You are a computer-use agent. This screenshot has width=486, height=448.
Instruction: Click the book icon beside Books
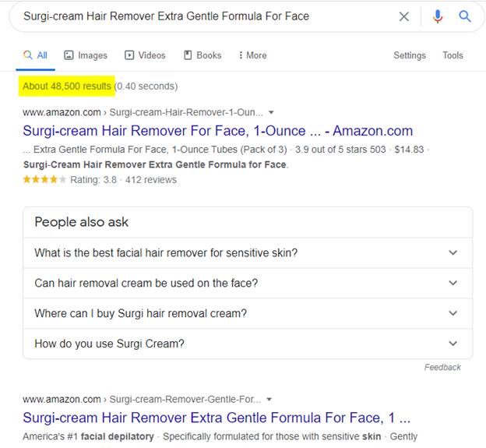[x=188, y=55]
